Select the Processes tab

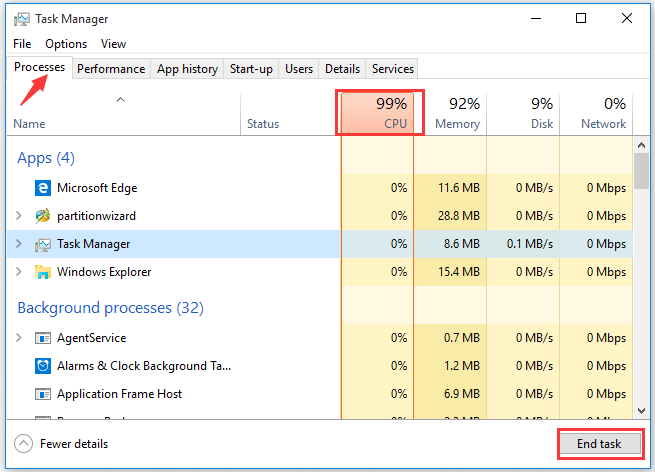[40, 67]
